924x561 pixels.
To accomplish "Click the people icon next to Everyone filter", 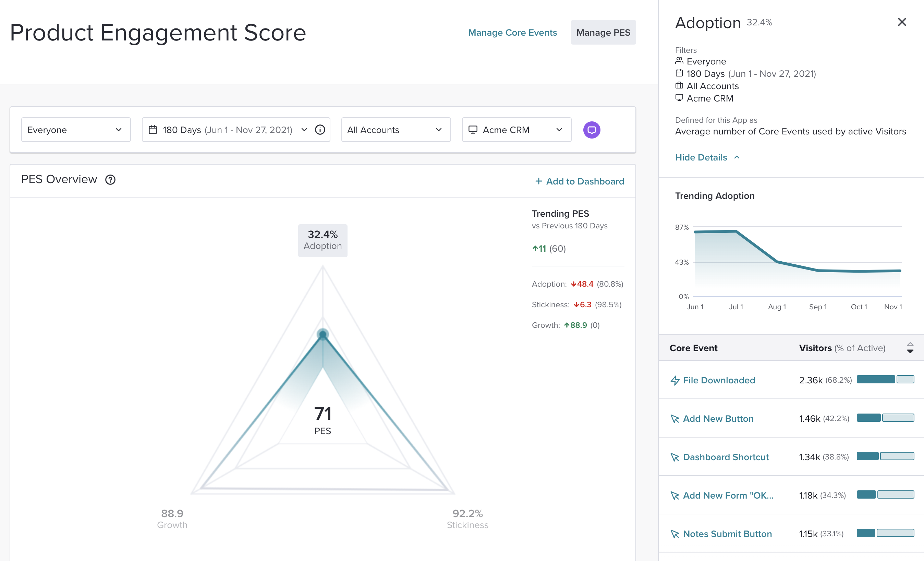I will [x=679, y=60].
